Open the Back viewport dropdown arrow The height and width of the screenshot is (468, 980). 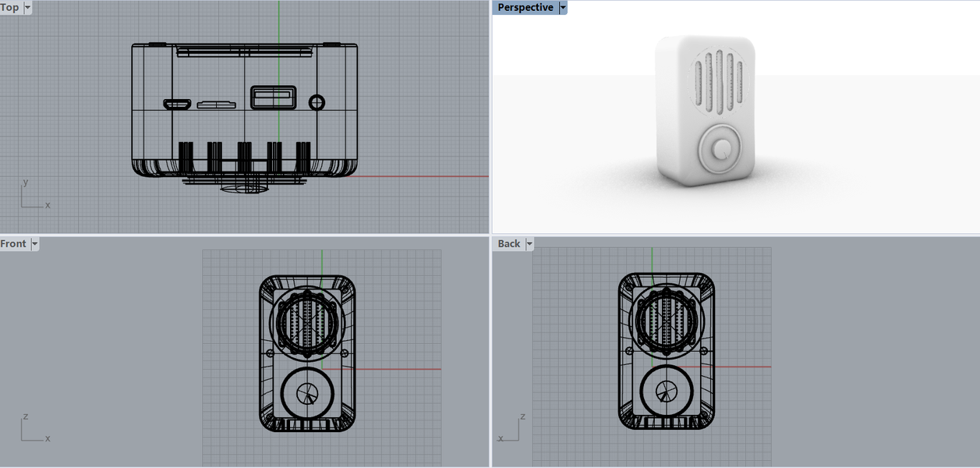(x=529, y=244)
